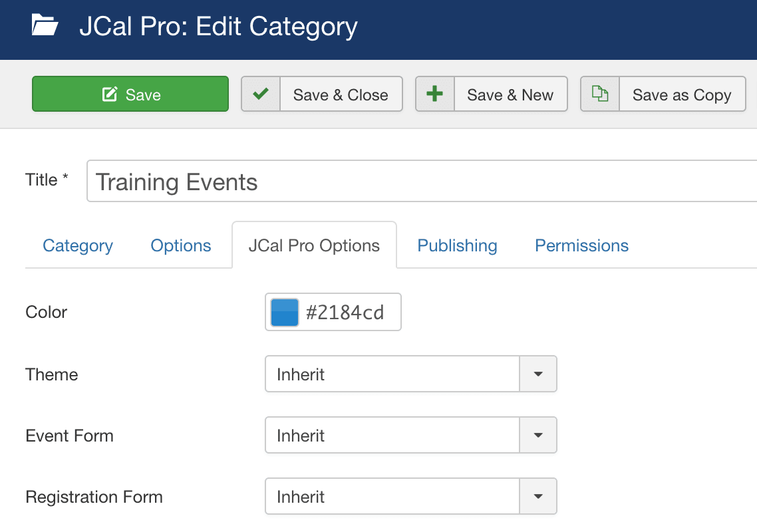The image size is (757, 532).
Task: Click the Save as Copy label
Action: pyautogui.click(x=682, y=95)
